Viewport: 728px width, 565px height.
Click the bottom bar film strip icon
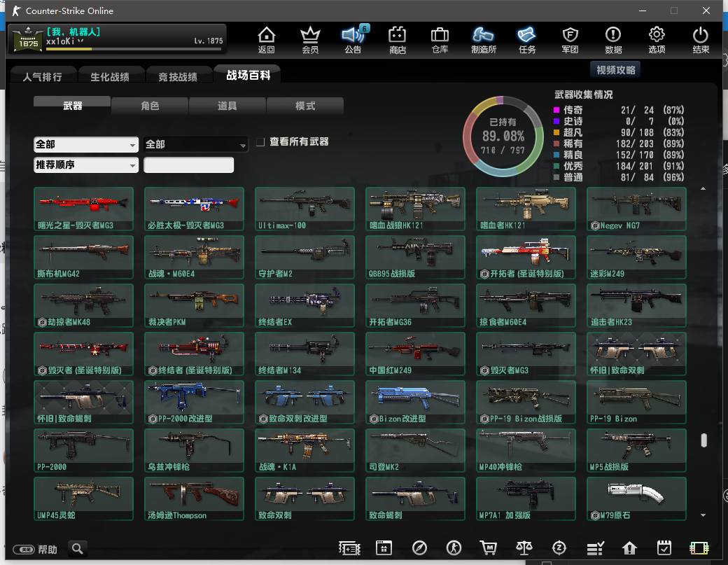[699, 548]
